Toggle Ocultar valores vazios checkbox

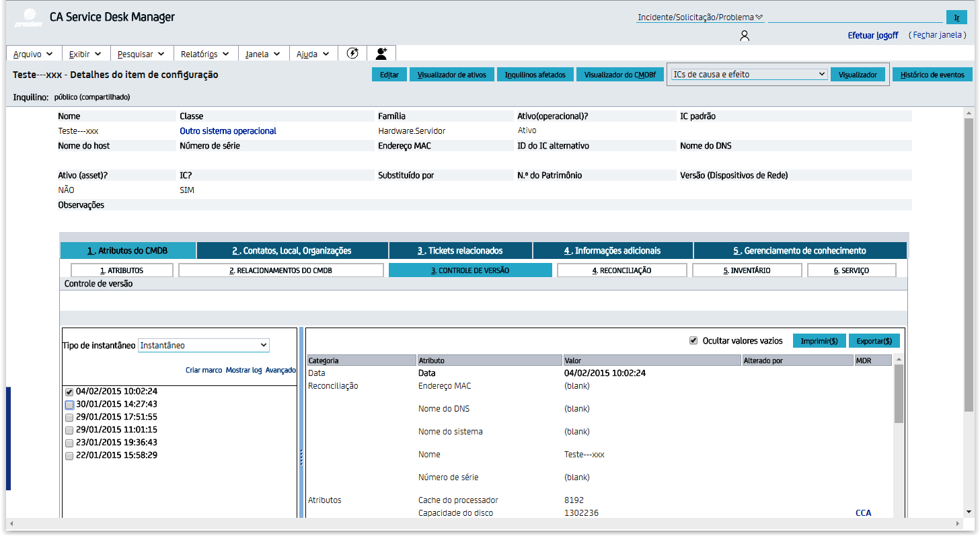point(693,341)
